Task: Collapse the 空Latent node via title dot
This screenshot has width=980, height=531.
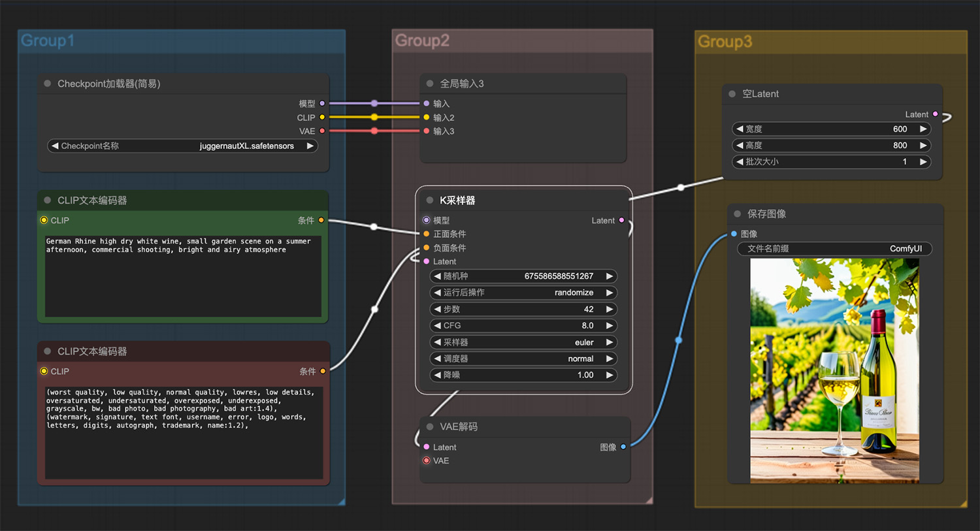Action: tap(732, 94)
